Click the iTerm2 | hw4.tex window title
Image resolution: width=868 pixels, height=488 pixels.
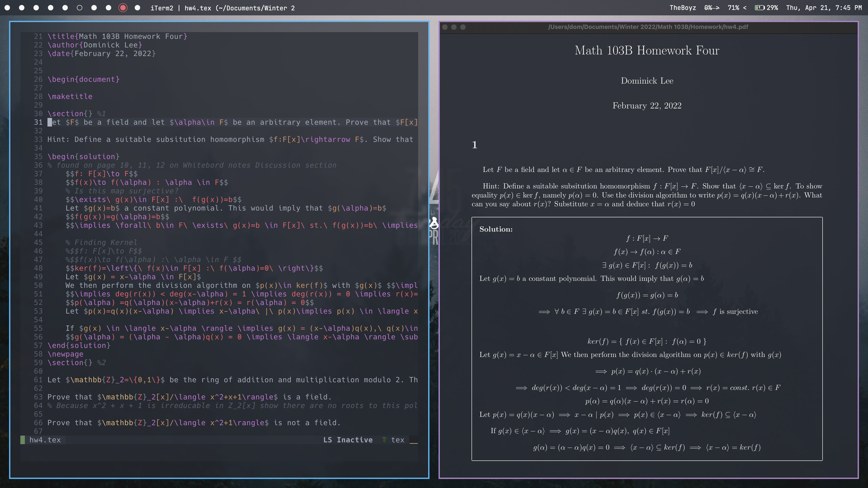click(222, 8)
